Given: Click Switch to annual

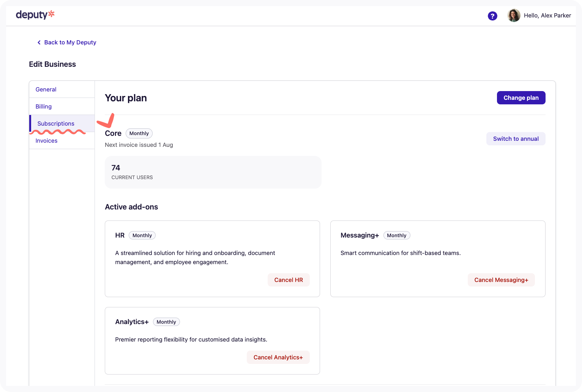Looking at the screenshot, I should [516, 139].
